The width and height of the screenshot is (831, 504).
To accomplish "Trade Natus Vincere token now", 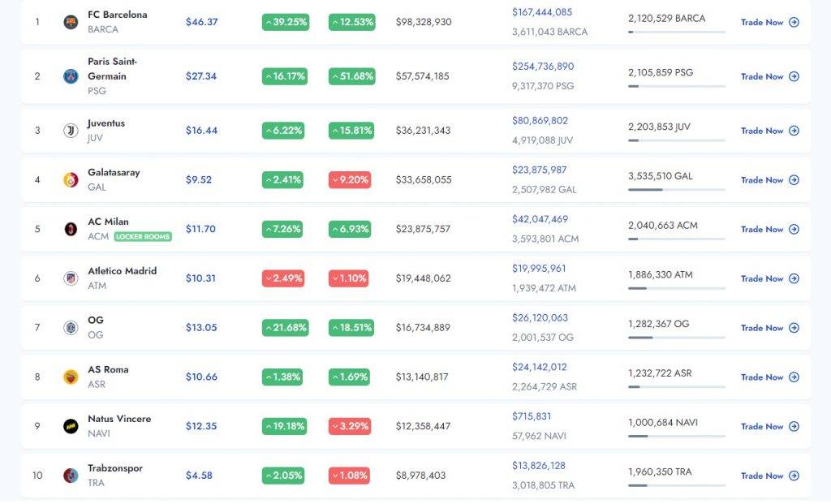I will tap(769, 426).
